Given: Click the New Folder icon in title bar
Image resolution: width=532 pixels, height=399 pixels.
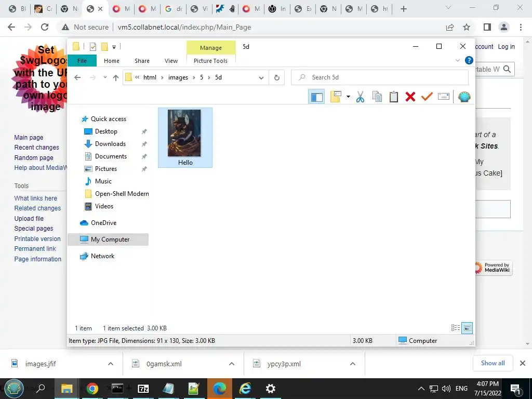Looking at the screenshot, I should point(104,46).
